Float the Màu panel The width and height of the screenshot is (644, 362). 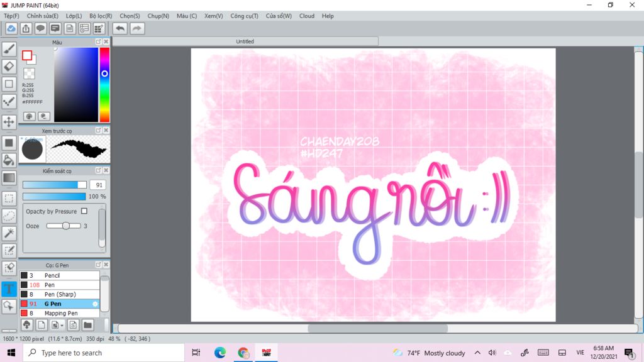[x=99, y=42]
